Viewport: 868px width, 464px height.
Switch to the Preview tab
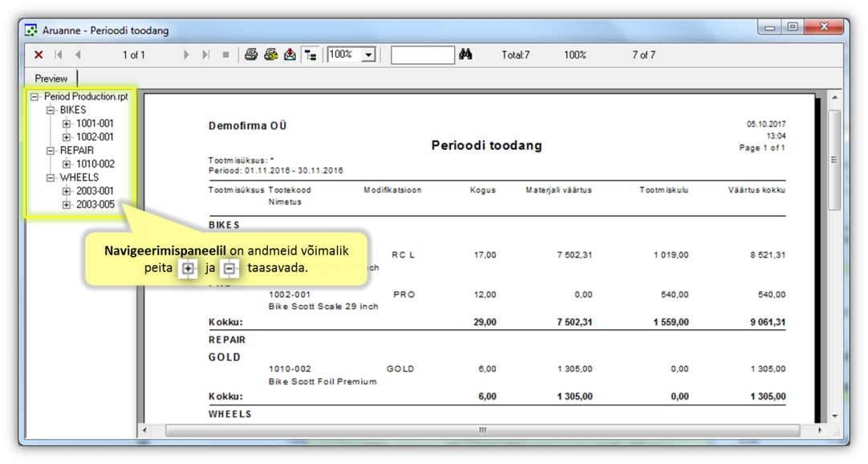point(51,78)
